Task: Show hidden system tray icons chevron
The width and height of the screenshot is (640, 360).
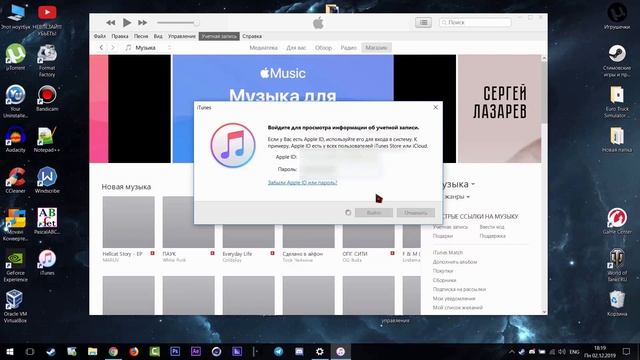Action: [x=512, y=351]
